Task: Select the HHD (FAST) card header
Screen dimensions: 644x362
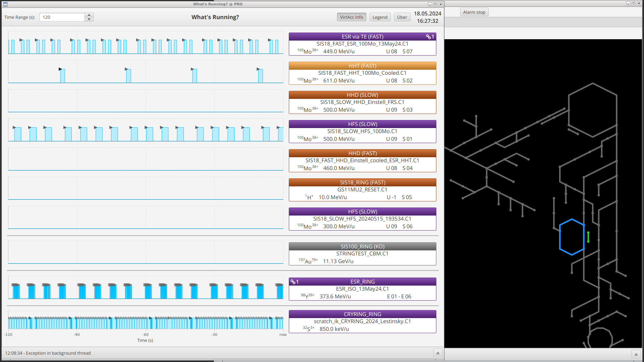Action: coord(362,153)
